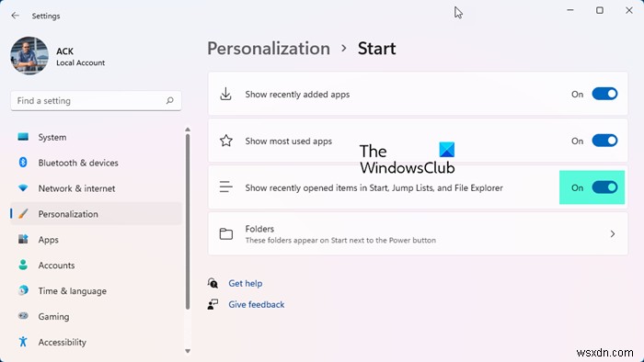Open System settings
Image resolution: width=644 pixels, height=362 pixels.
click(x=96, y=137)
